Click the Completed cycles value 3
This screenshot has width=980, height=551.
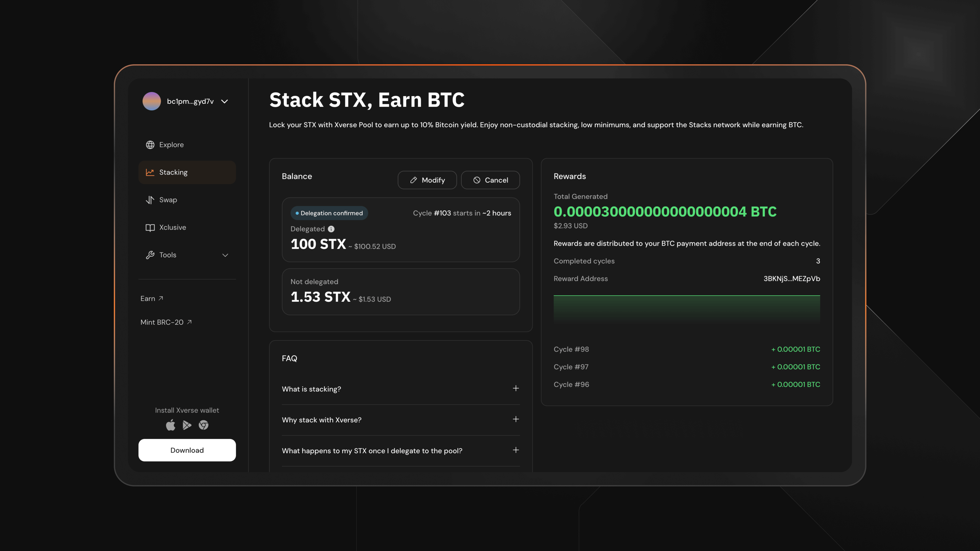click(x=818, y=261)
